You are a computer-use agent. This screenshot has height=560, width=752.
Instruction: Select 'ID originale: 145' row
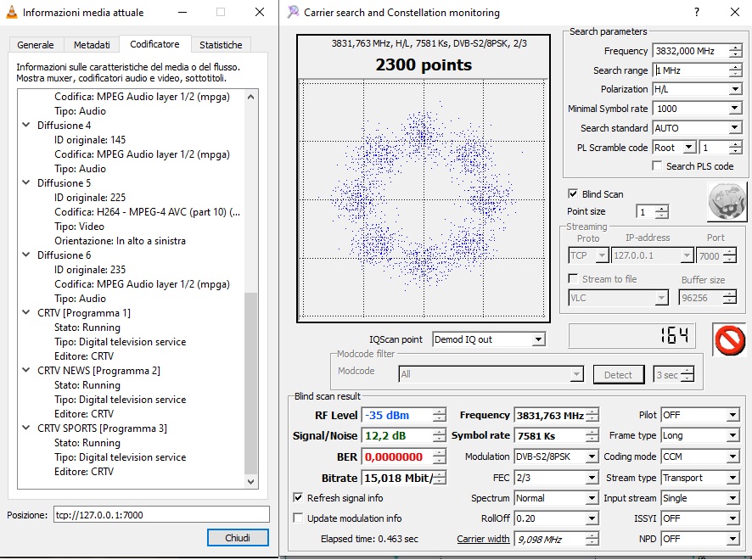point(90,139)
